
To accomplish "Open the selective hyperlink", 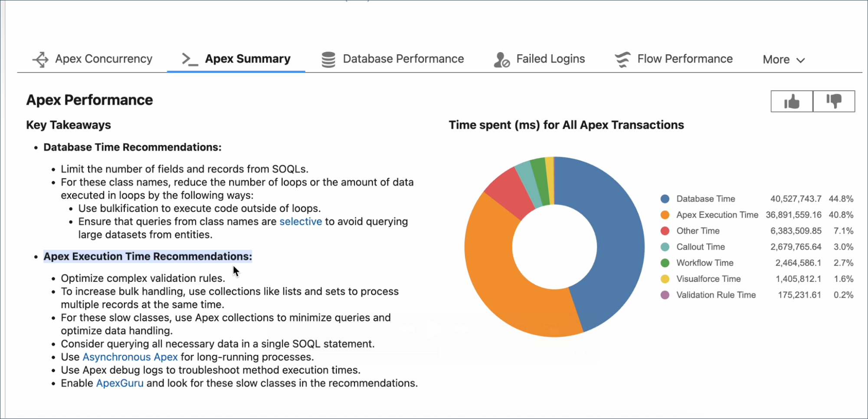I will pos(301,221).
